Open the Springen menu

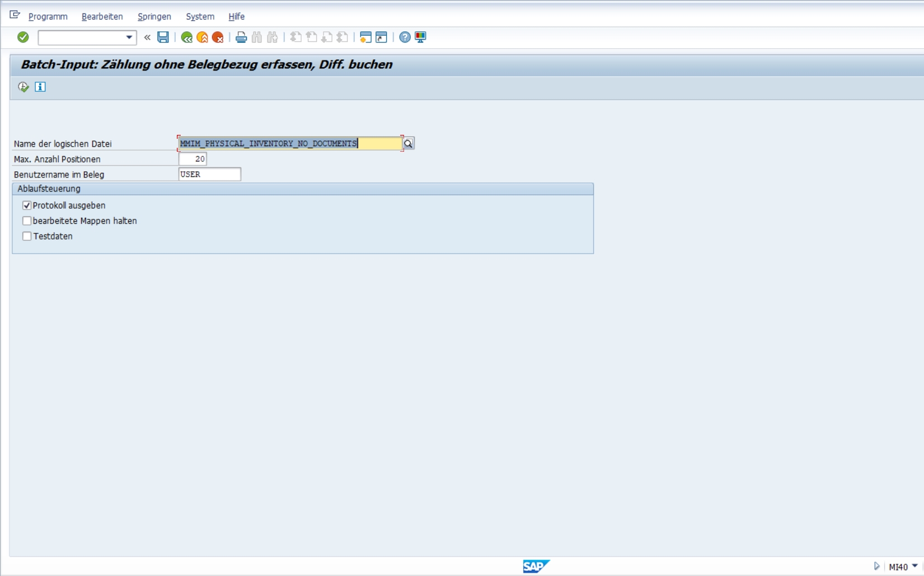pyautogui.click(x=154, y=17)
